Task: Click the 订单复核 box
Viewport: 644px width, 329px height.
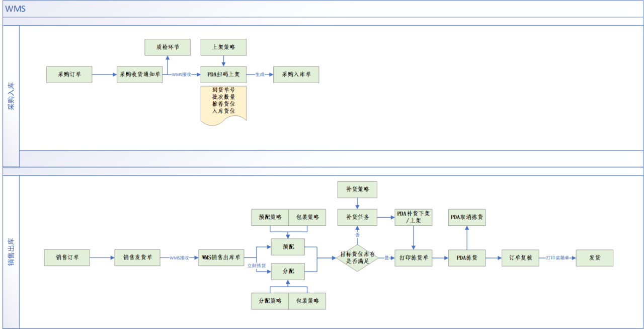Action: pyautogui.click(x=520, y=257)
